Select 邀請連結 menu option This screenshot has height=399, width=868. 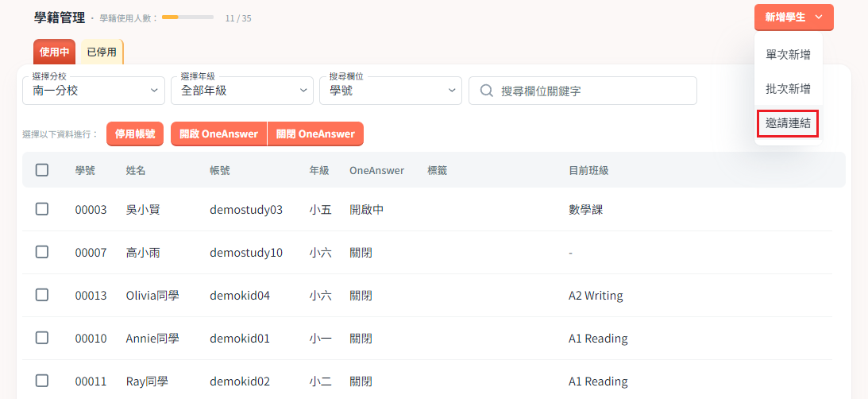coord(789,123)
